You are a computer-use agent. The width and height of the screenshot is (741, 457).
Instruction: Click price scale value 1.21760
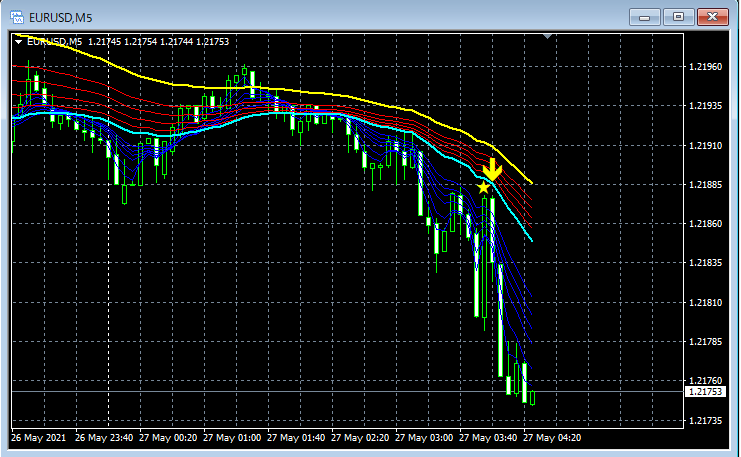click(705, 380)
